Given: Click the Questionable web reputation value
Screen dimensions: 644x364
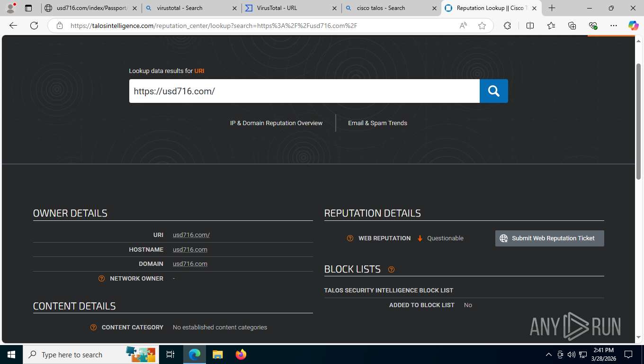Looking at the screenshot, I should click(x=445, y=238).
